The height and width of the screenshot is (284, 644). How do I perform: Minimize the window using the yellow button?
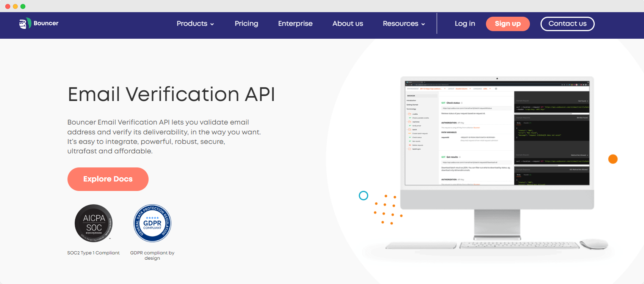pyautogui.click(x=15, y=6)
